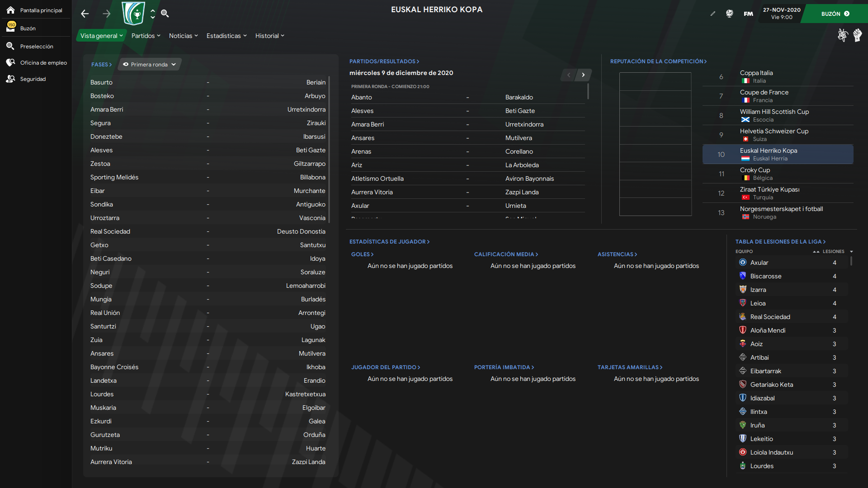The height and width of the screenshot is (488, 868).
Task: Open the TARJETAS AMARILLAS link
Action: coord(630,367)
